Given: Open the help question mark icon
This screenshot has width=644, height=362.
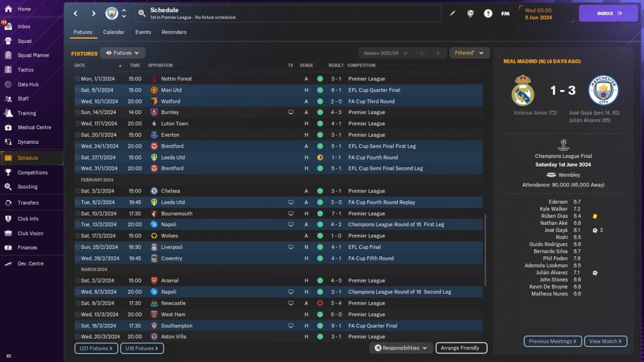Looking at the screenshot, I should 488,14.
